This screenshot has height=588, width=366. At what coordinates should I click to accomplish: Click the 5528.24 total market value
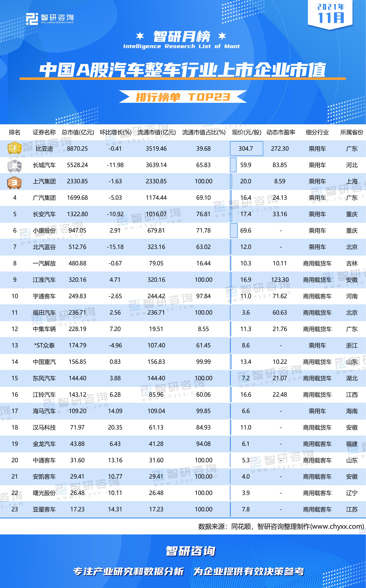77,165
